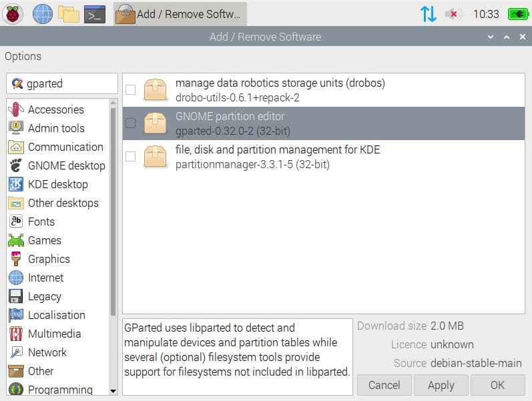Open the Options menu
532x401 pixels.
[23, 56]
